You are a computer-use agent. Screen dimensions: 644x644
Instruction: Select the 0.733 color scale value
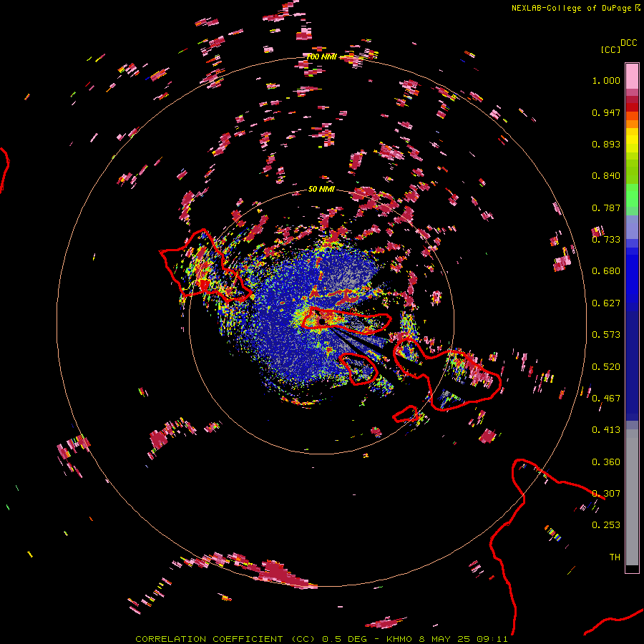pos(606,240)
